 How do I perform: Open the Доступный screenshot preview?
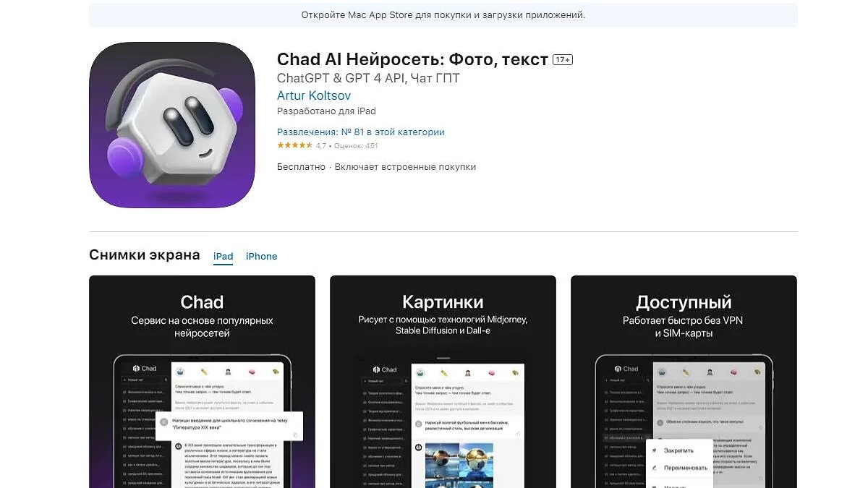coord(684,382)
